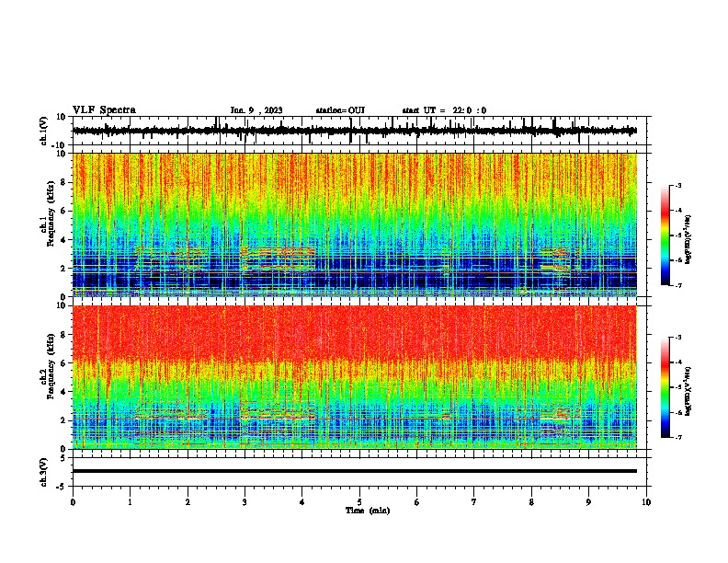
Task: Click the ch.1 spectrogram color scale bar
Action: coord(665,236)
